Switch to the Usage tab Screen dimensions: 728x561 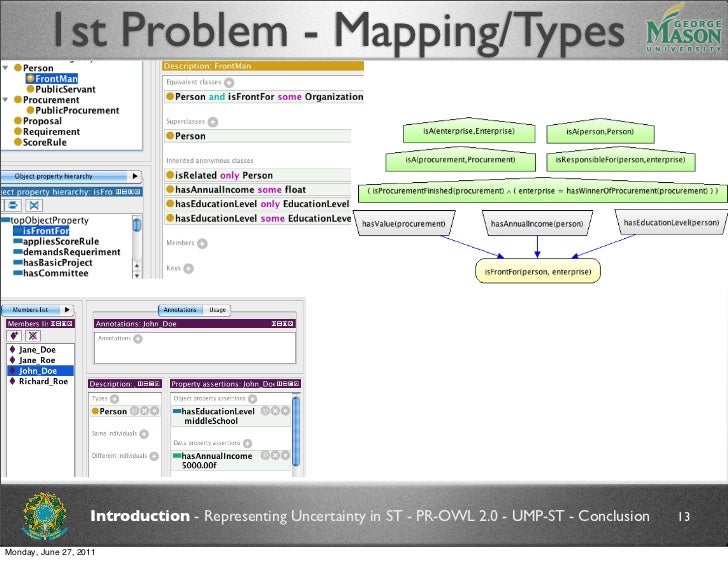point(217,310)
